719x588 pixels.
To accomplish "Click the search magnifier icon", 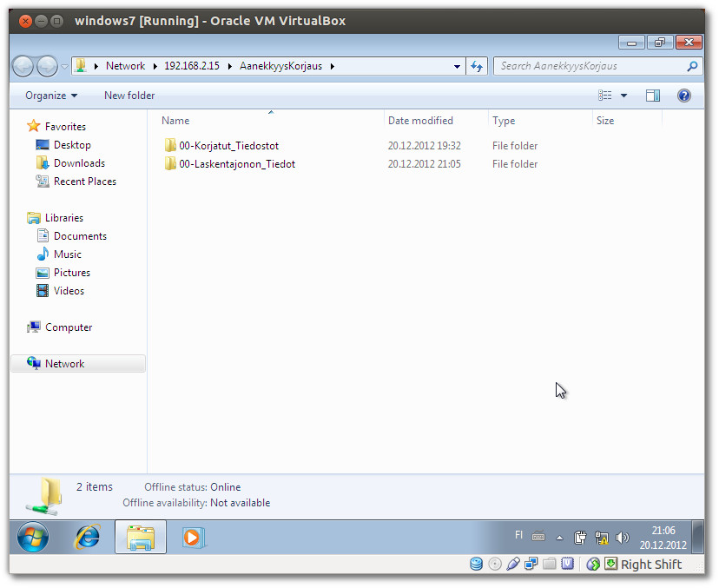I will tap(692, 66).
